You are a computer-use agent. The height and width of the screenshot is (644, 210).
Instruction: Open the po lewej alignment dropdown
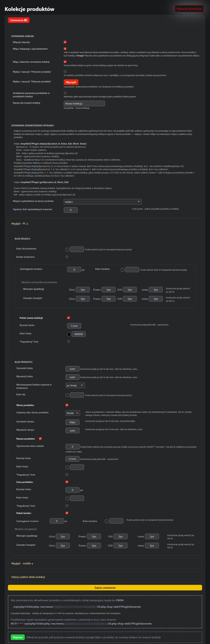[x=75, y=385]
